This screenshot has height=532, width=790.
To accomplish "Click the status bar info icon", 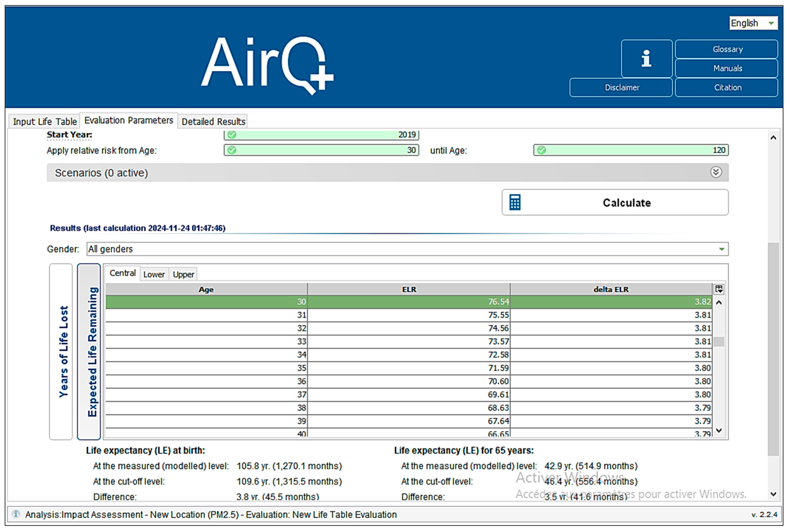I will pos(16,514).
